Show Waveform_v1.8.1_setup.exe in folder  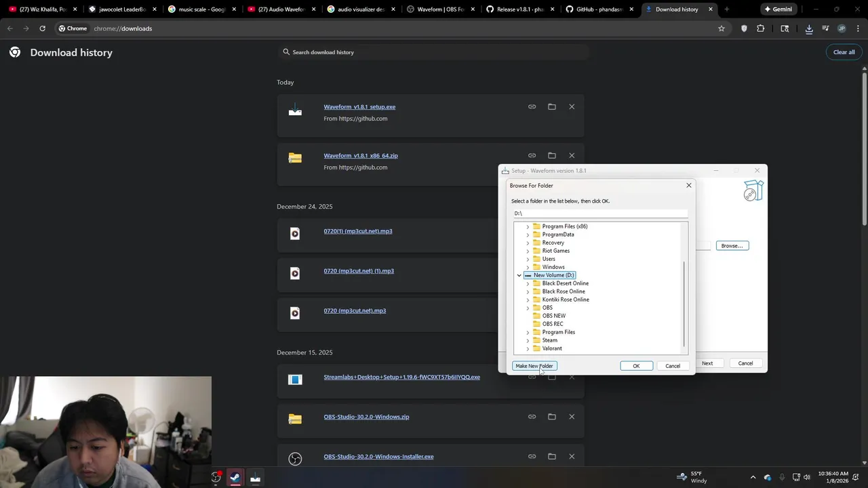[552, 106]
